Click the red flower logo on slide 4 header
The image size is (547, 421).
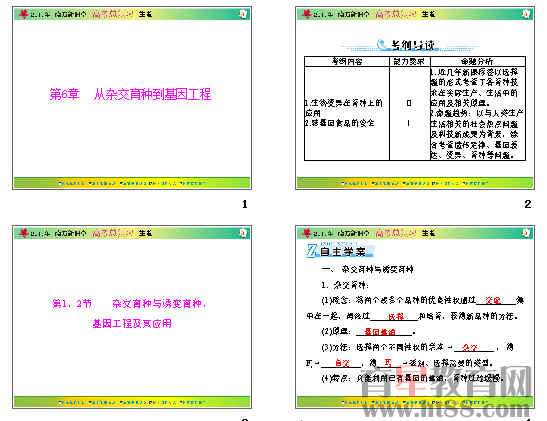click(307, 233)
